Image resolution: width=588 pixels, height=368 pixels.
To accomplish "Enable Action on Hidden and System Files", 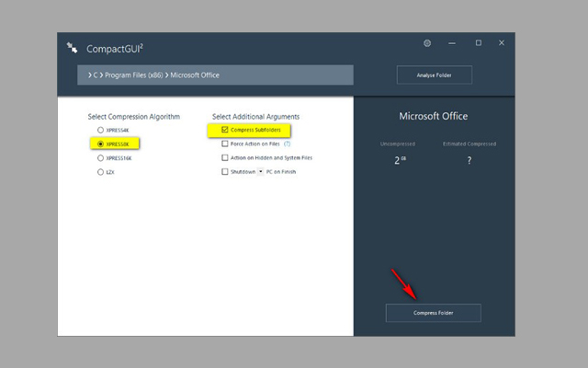I will (x=225, y=158).
